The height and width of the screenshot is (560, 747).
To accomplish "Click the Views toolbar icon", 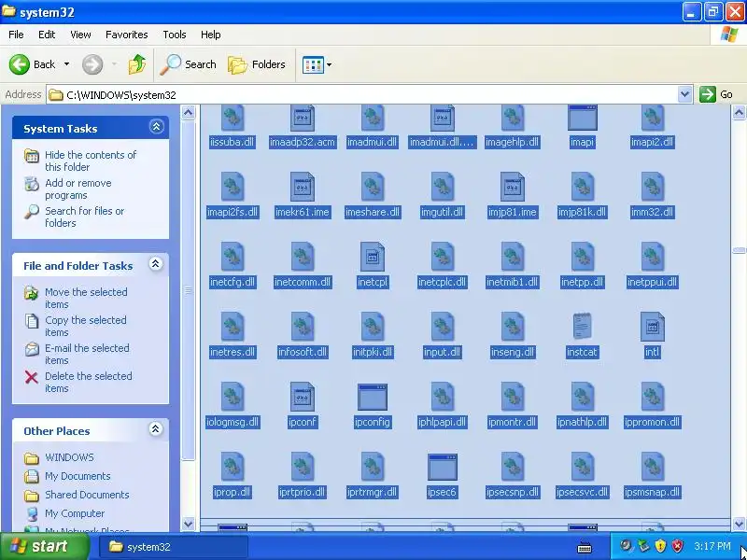I will tap(313, 64).
